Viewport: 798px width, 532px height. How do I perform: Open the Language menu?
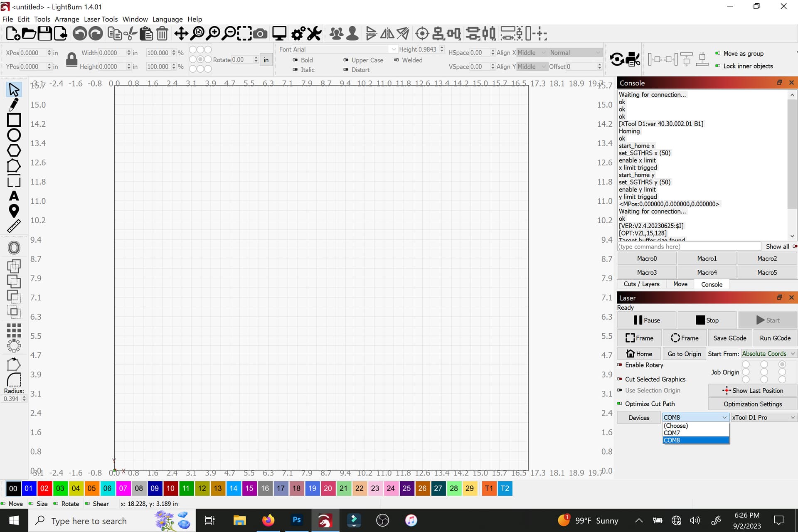pos(167,19)
